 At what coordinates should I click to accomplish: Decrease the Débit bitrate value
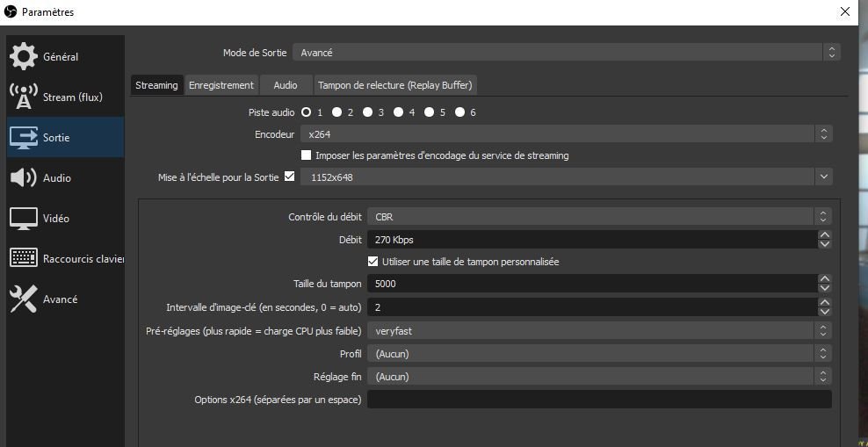click(825, 244)
